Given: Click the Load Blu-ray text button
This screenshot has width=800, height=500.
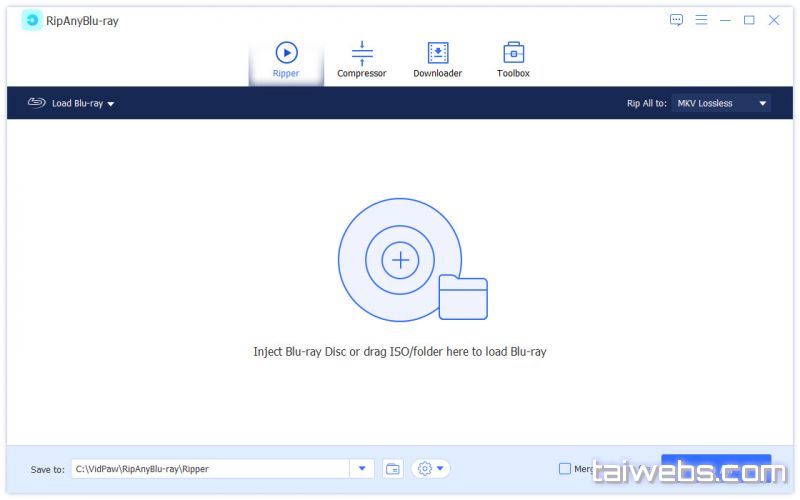Looking at the screenshot, I should 77,103.
